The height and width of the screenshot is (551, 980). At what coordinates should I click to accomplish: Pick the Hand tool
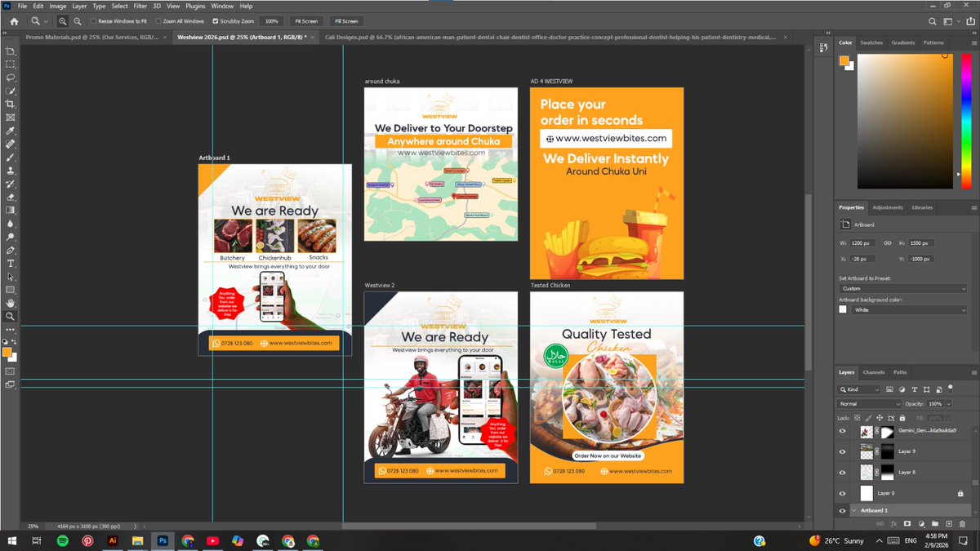click(11, 303)
